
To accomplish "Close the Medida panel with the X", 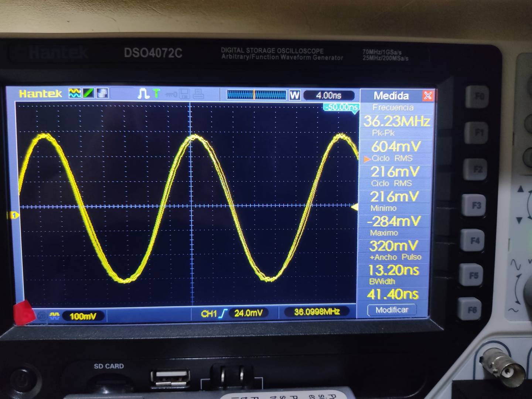I will click(x=427, y=96).
